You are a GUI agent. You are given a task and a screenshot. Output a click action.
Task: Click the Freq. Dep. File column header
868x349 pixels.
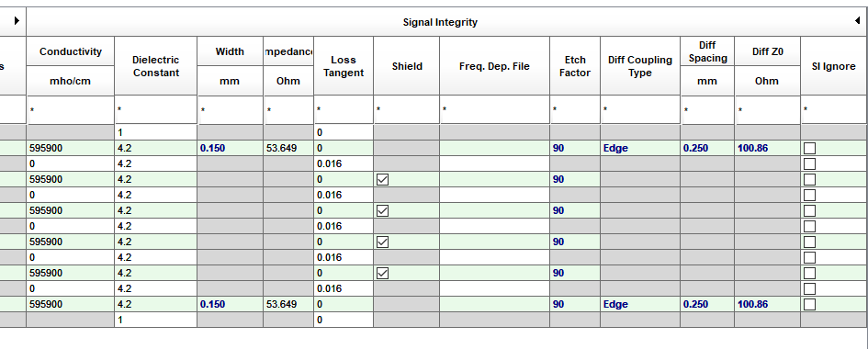pyautogui.click(x=494, y=66)
